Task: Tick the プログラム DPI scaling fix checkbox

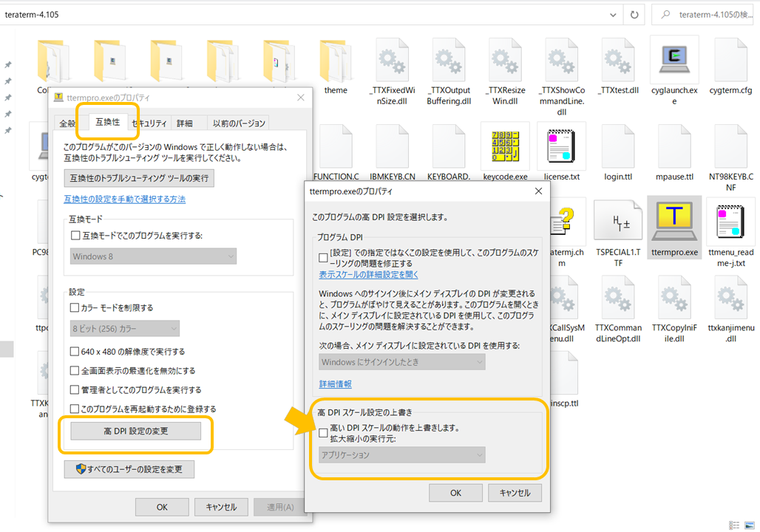Action: (323, 258)
